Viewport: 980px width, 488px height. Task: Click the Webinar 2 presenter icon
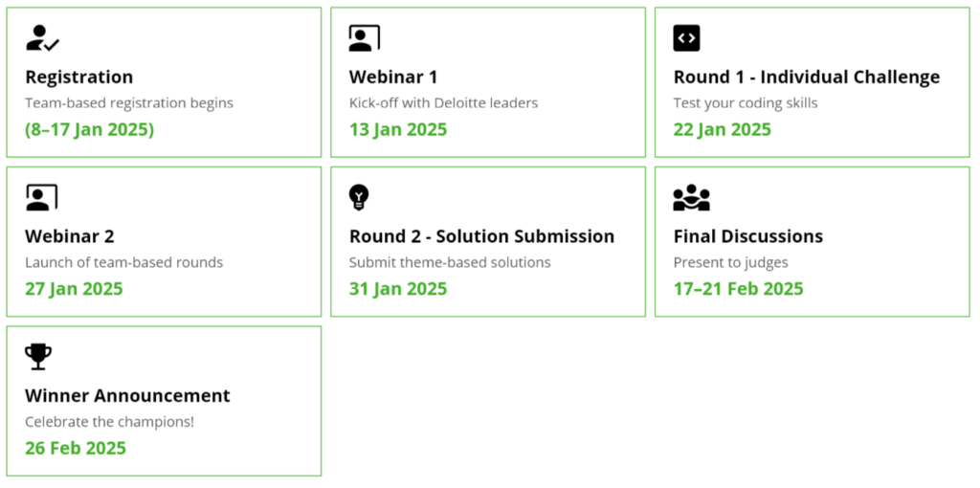click(41, 197)
